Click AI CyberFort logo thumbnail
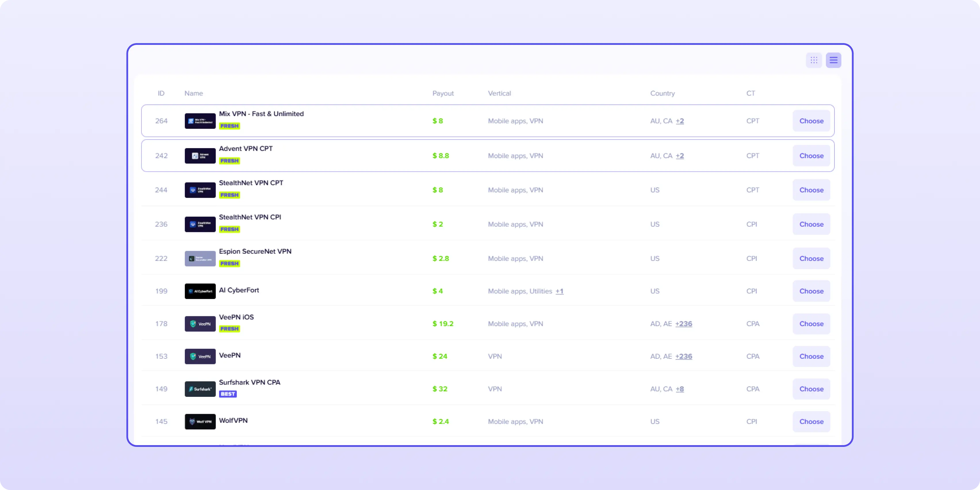Image resolution: width=980 pixels, height=490 pixels. point(200,291)
